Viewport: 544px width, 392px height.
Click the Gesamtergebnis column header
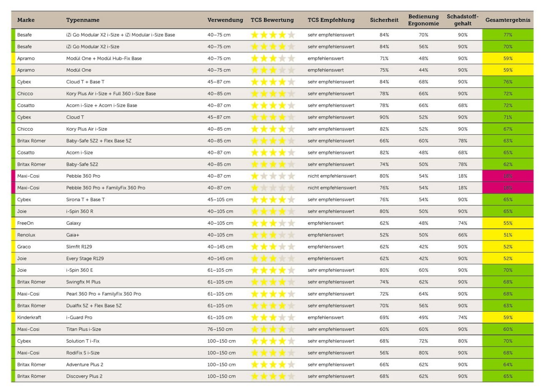coord(508,20)
